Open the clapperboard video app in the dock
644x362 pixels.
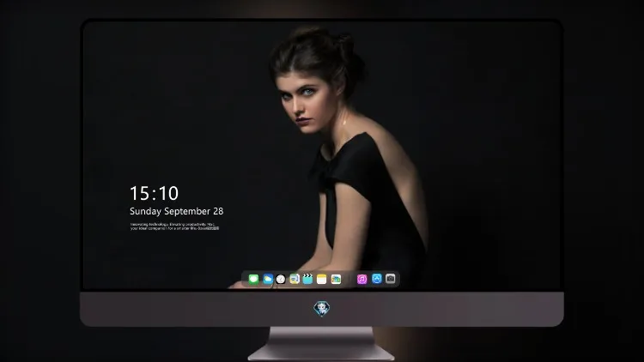tap(307, 279)
